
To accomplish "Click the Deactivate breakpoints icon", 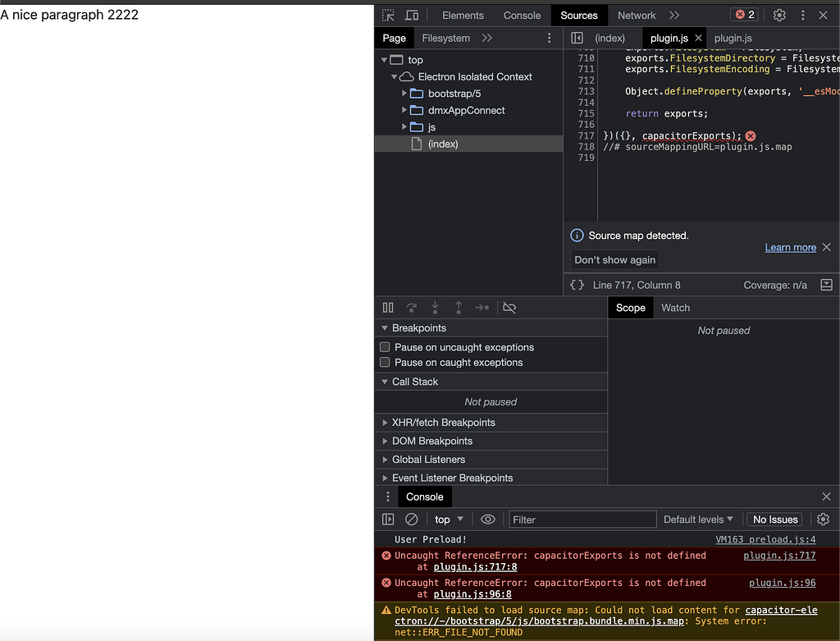I will click(509, 307).
